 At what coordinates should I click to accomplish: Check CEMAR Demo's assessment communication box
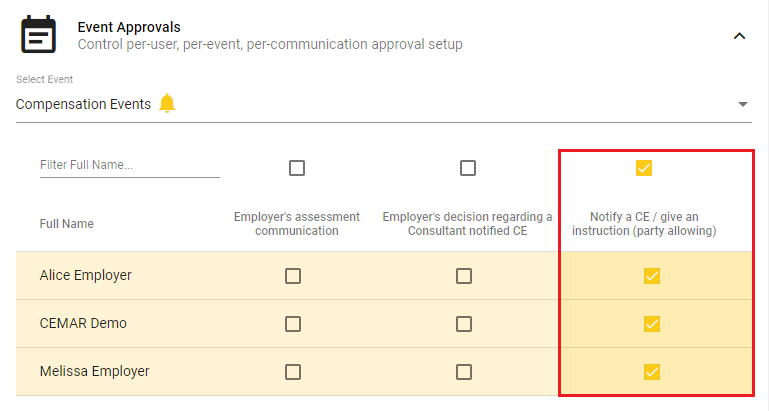(293, 324)
